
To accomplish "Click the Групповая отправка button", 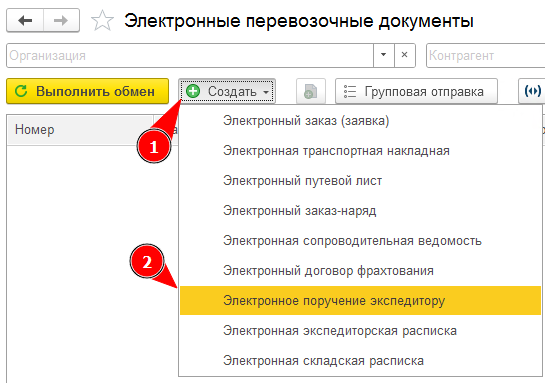I will click(x=416, y=91).
